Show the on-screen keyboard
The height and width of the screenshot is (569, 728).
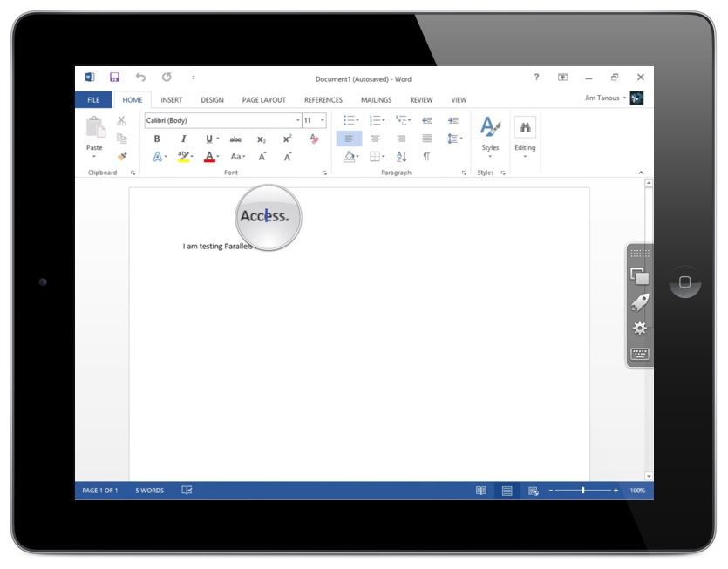click(x=640, y=354)
